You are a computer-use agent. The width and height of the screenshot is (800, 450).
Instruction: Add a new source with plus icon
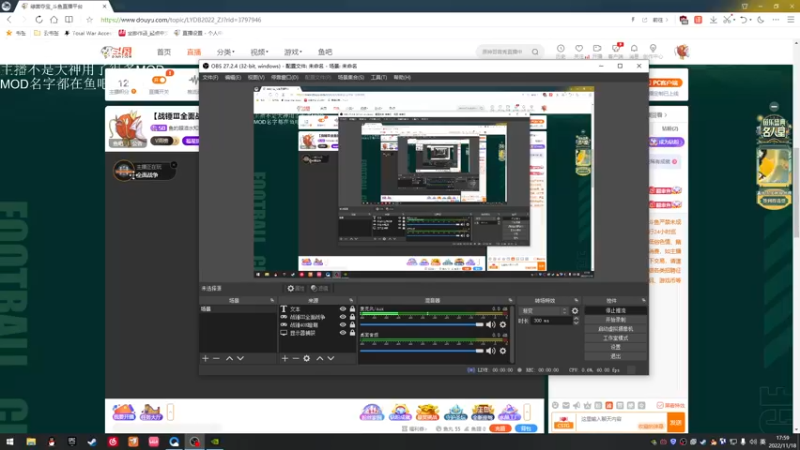pyautogui.click(x=285, y=359)
